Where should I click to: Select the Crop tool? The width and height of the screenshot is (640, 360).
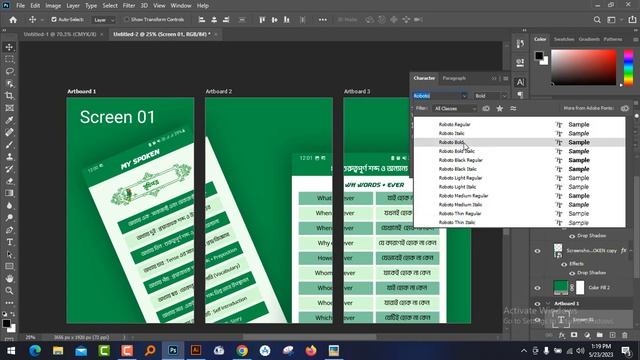pos(9,96)
